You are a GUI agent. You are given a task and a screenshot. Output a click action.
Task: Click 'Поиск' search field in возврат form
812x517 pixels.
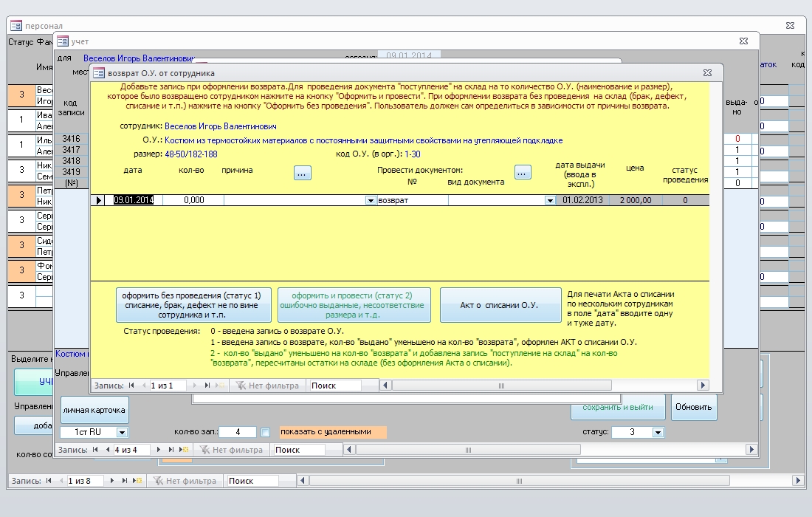pos(335,386)
